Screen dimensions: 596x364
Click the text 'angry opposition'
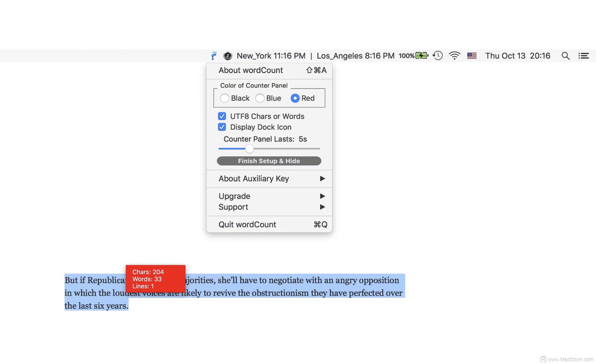point(367,280)
